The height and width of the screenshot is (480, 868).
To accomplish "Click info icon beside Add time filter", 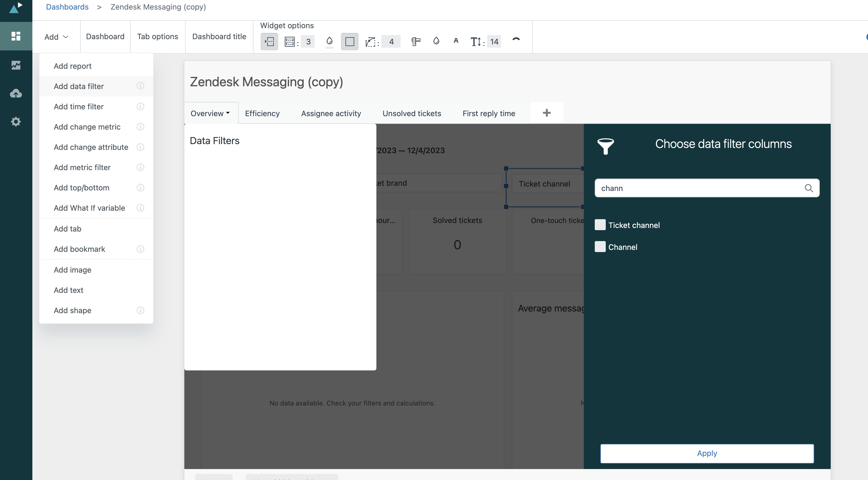I will 140,107.
